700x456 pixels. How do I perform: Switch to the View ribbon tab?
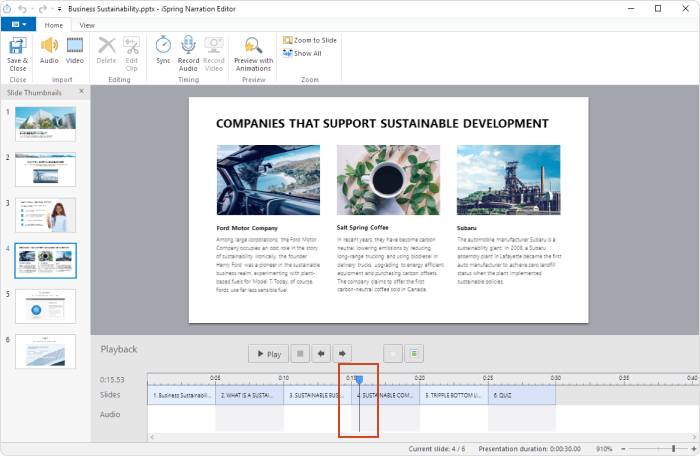coord(87,25)
